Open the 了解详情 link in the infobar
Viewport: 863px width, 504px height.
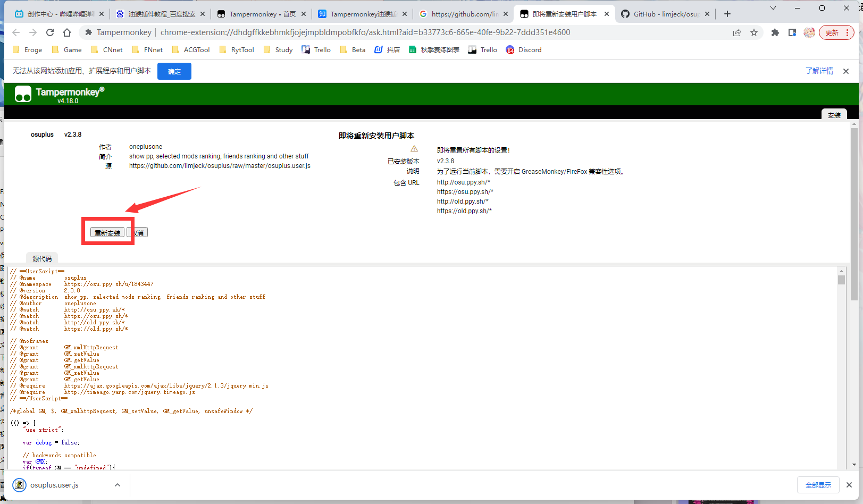819,71
